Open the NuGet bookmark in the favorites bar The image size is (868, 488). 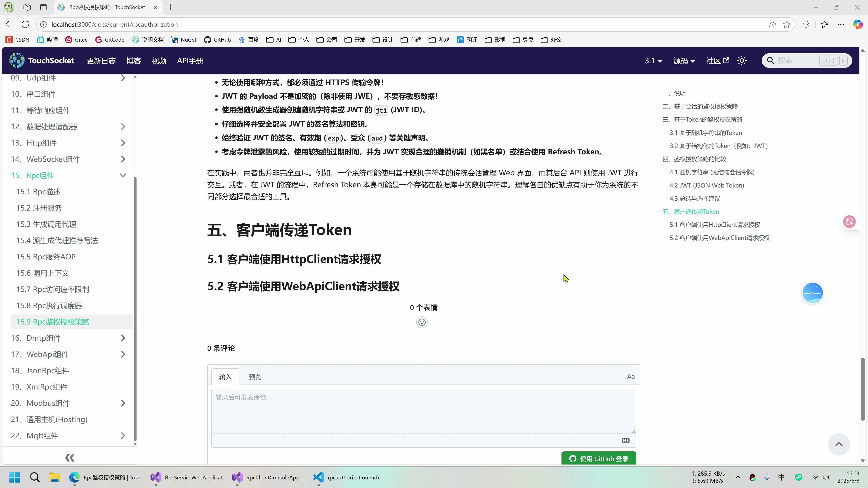(x=184, y=39)
